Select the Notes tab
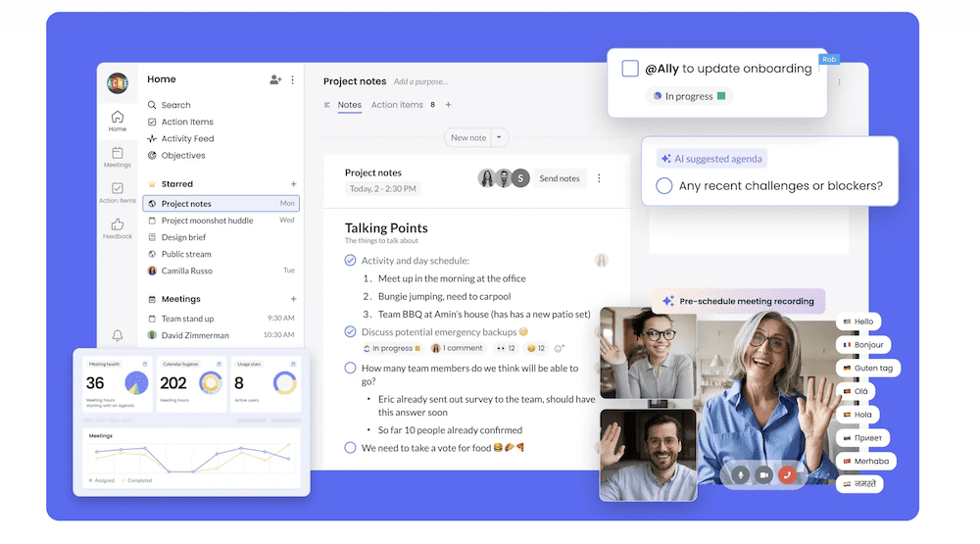This screenshot has height=544, width=980. coord(349,105)
